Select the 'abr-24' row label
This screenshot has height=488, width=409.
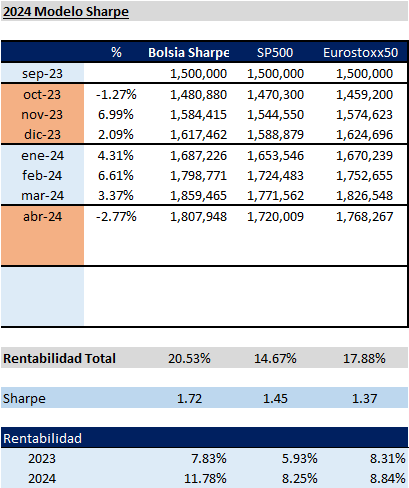pos(42,217)
